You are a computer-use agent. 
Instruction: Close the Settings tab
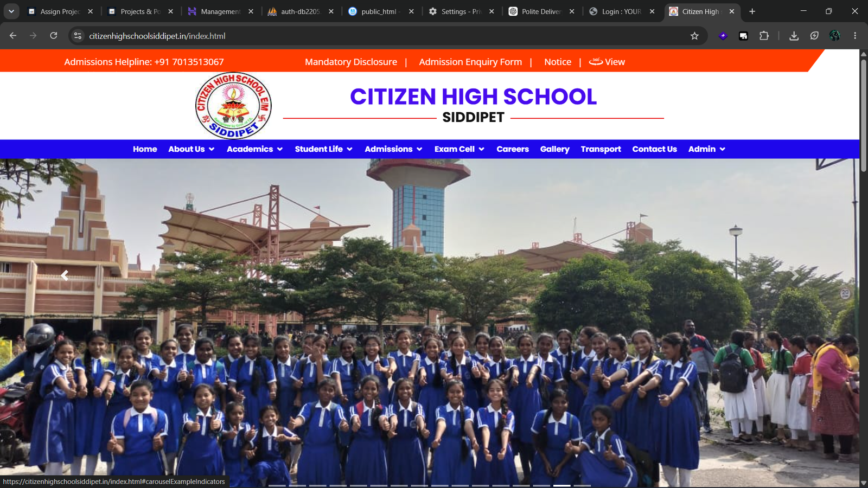[492, 11]
